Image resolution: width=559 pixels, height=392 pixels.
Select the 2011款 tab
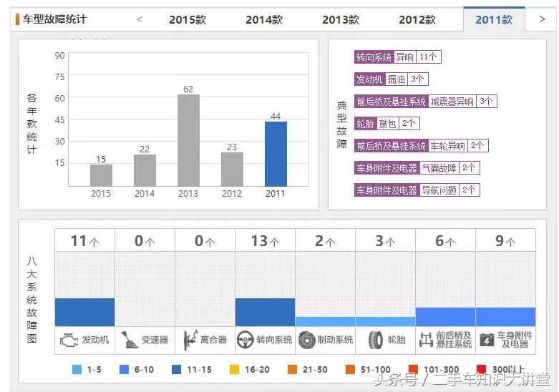[x=494, y=19]
